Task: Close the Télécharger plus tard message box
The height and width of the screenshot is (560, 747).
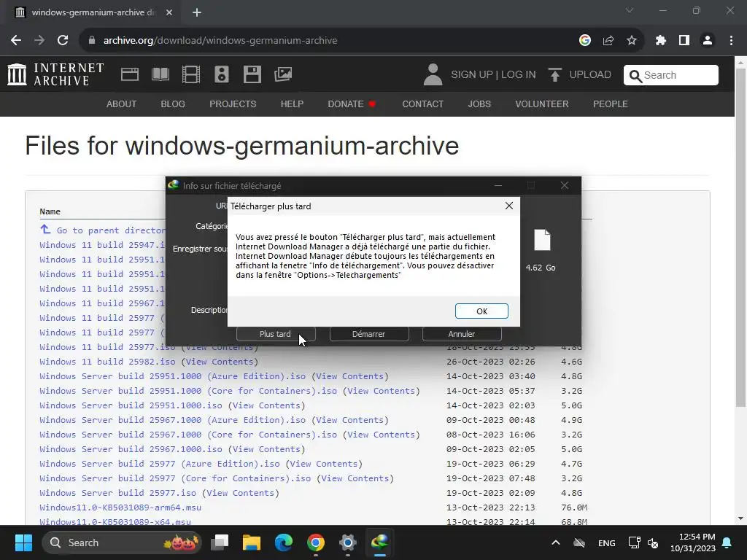Action: tap(508, 206)
